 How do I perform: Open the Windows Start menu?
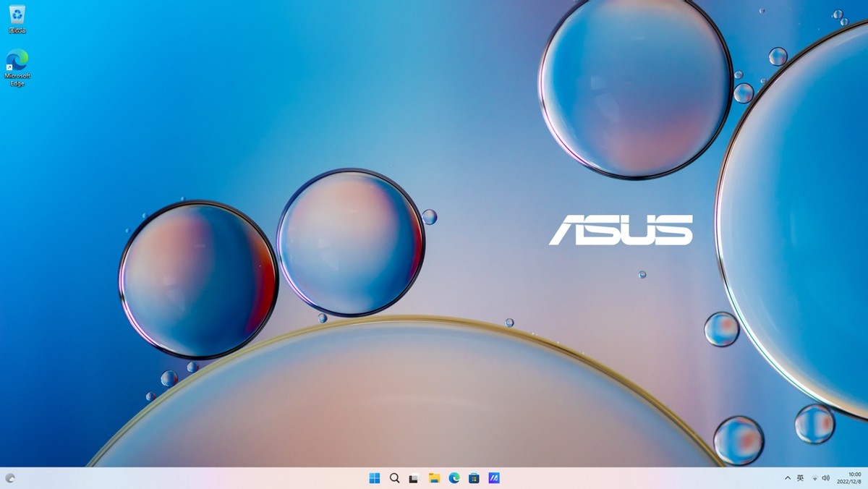coord(375,478)
